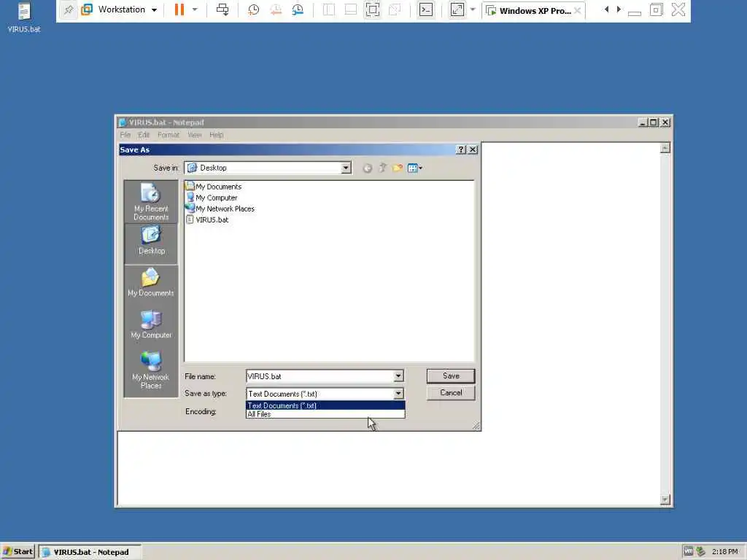Screen dimensions: 747x560
Task: Click Notepad's vertical scrollbar down arrow
Action: tap(665, 499)
